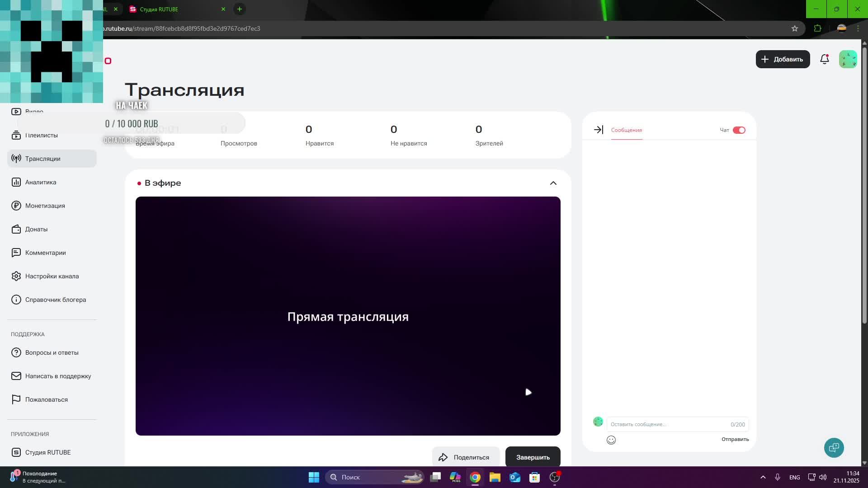This screenshot has height=488, width=868.
Task: Select the Студия RUTUBE browser tab
Action: coord(159,9)
